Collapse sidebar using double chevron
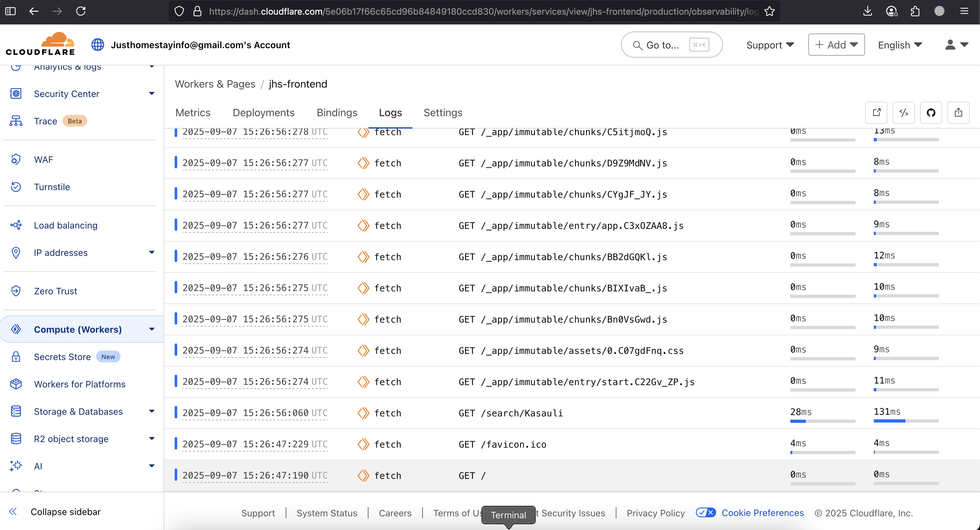This screenshot has height=530, width=980. click(x=13, y=511)
